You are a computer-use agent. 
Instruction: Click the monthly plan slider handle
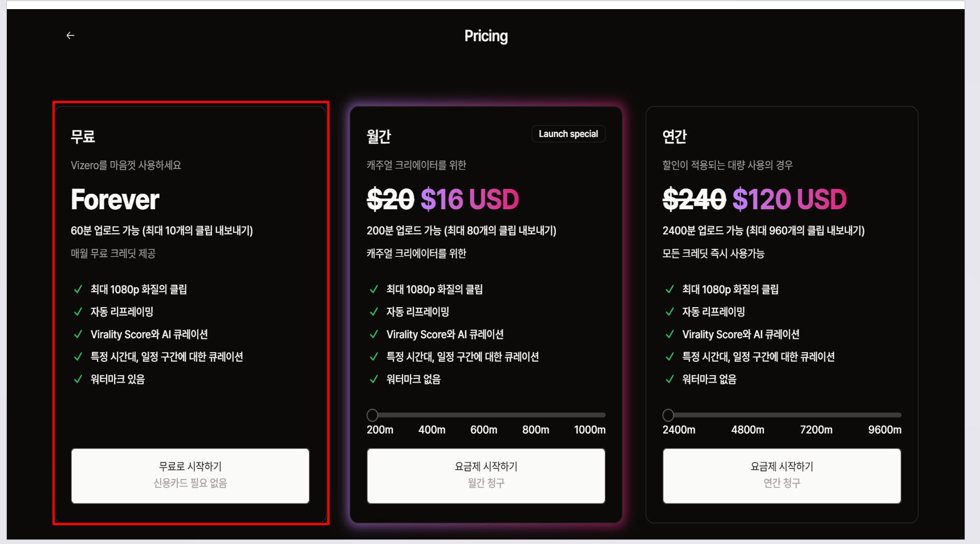[x=372, y=415]
